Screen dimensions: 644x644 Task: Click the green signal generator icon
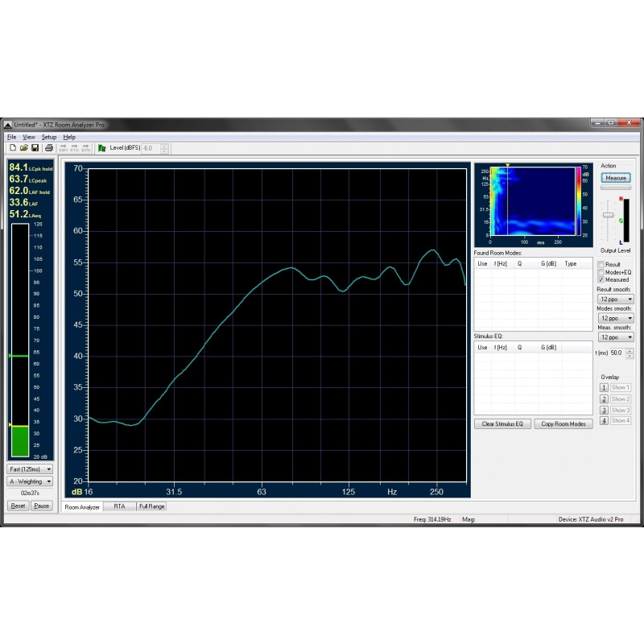coord(101,148)
